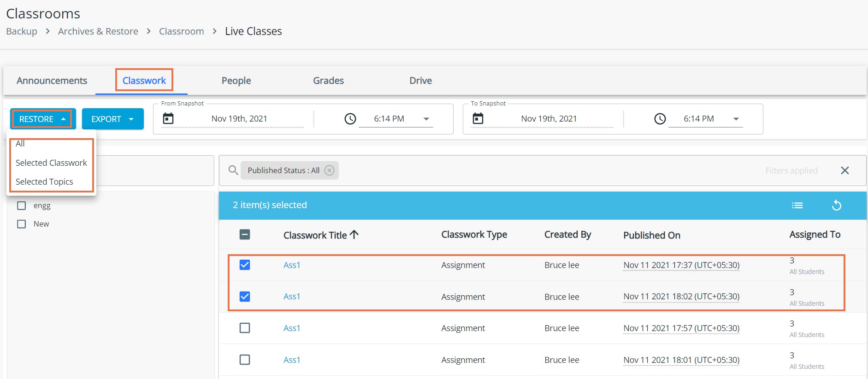868x379 pixels.
Task: Click the From Snapshot clock icon
Action: pos(350,119)
